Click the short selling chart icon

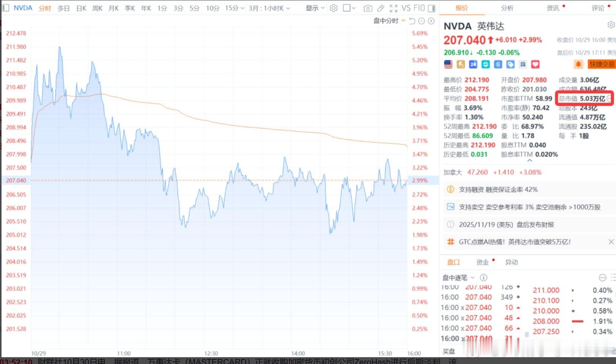tap(451, 207)
